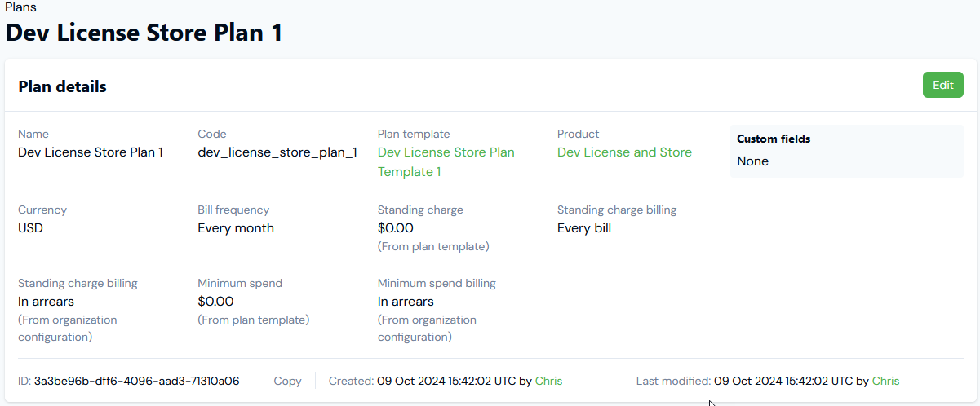Select the Custom fields panel
This screenshot has height=406, width=980.
[x=847, y=151]
